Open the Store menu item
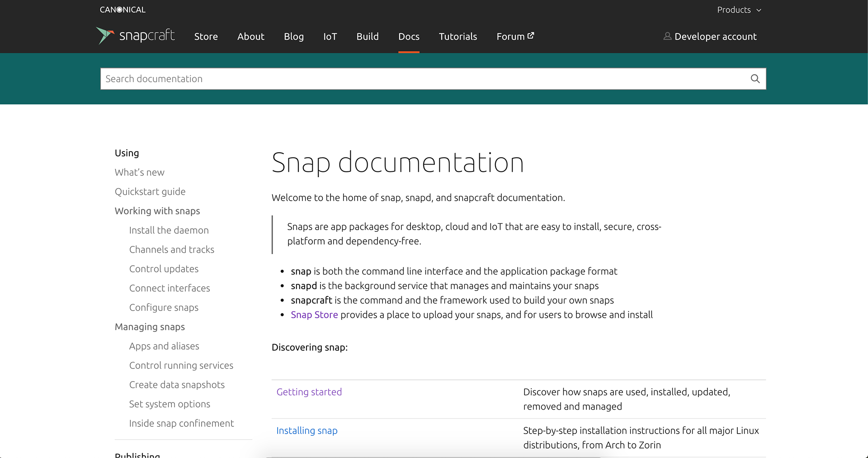 206,37
